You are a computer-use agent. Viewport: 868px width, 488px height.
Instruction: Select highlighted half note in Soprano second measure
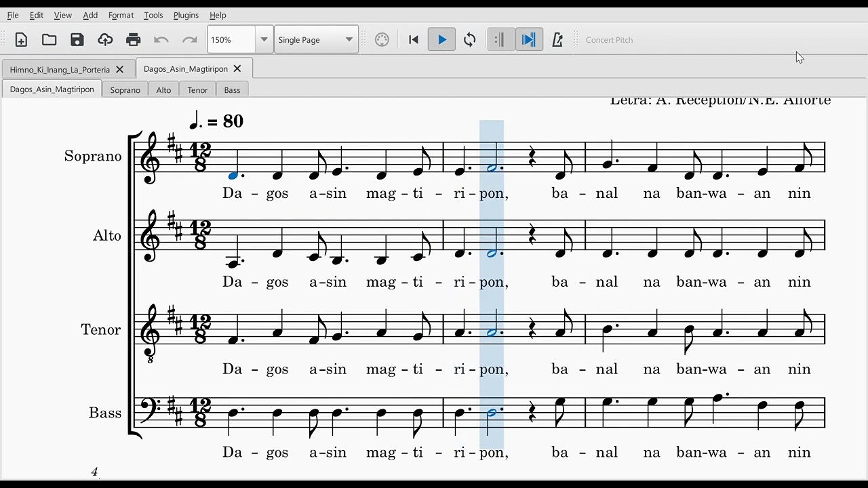492,167
